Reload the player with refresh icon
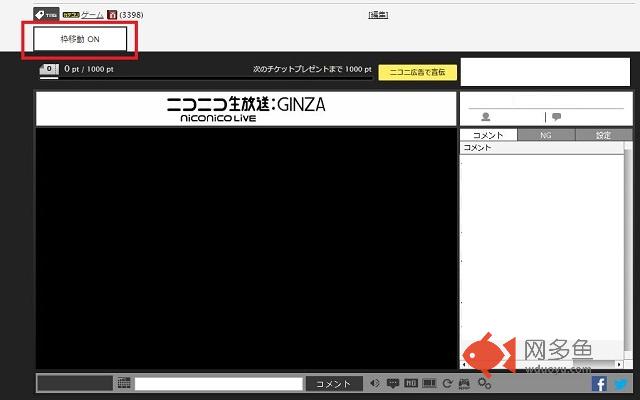This screenshot has height=400, width=640. 447,383
